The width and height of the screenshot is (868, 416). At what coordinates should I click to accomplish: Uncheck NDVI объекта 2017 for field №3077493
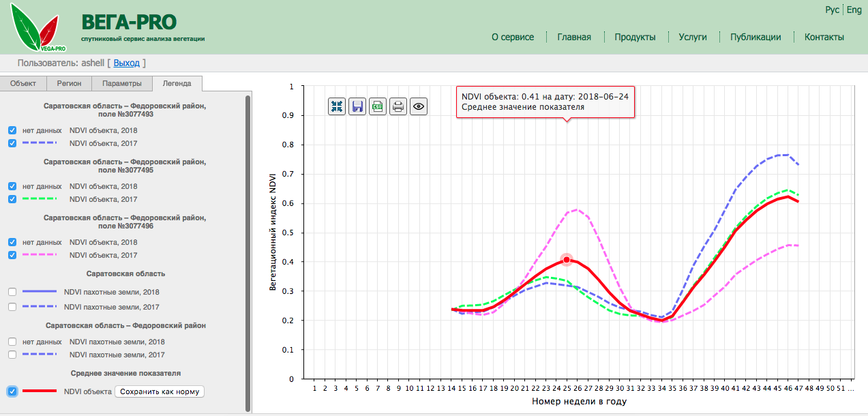pyautogui.click(x=12, y=143)
